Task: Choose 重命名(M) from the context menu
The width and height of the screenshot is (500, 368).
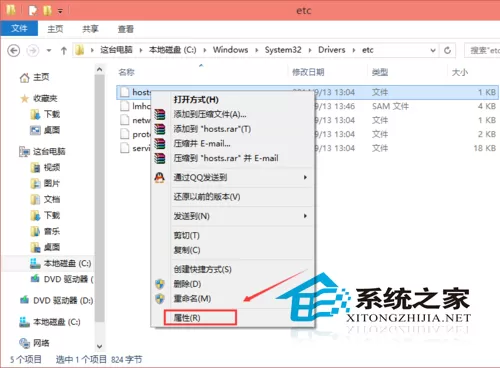Action: point(192,299)
